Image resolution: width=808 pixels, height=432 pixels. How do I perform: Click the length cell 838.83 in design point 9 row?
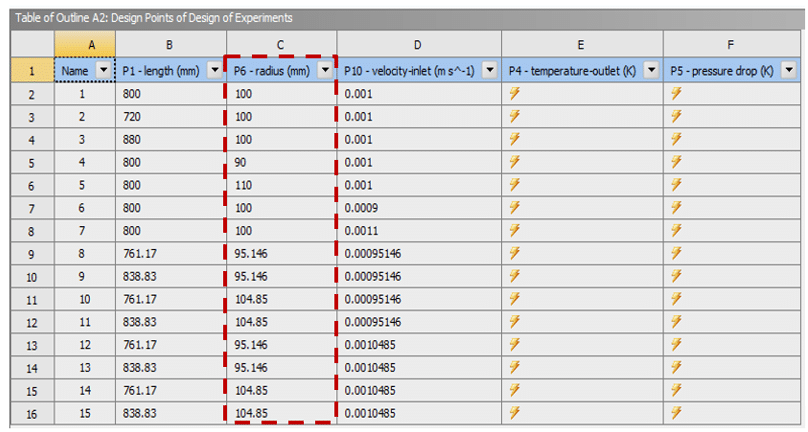point(171,276)
